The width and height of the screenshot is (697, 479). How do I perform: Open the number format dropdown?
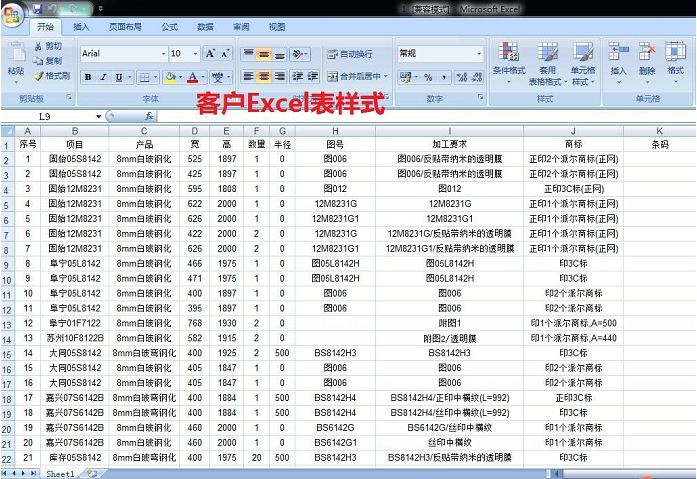coord(479,54)
